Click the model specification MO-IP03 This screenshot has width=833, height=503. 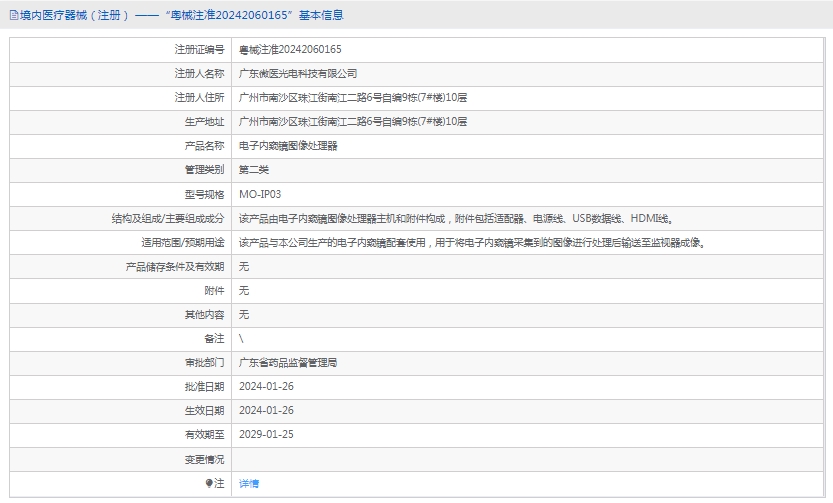(x=260, y=194)
